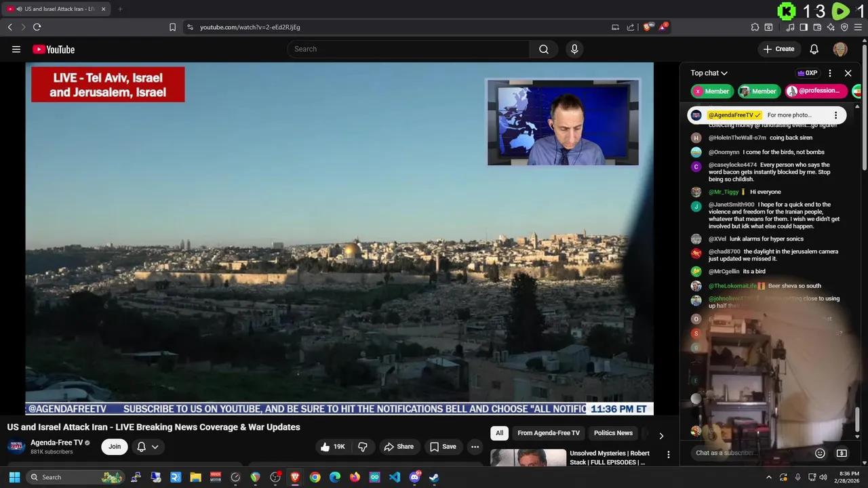Screen dimensions: 868x488
Task: Click the YouTube search input field
Action: point(408,49)
